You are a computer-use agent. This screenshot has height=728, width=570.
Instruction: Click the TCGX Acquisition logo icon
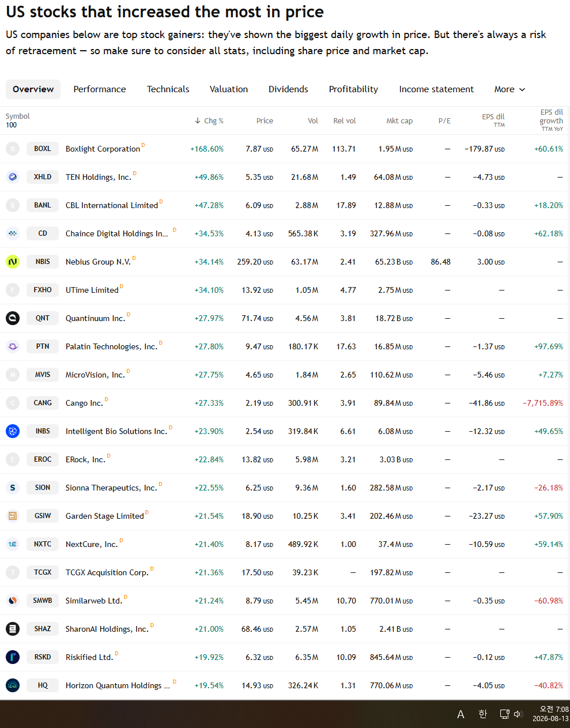pyautogui.click(x=13, y=572)
